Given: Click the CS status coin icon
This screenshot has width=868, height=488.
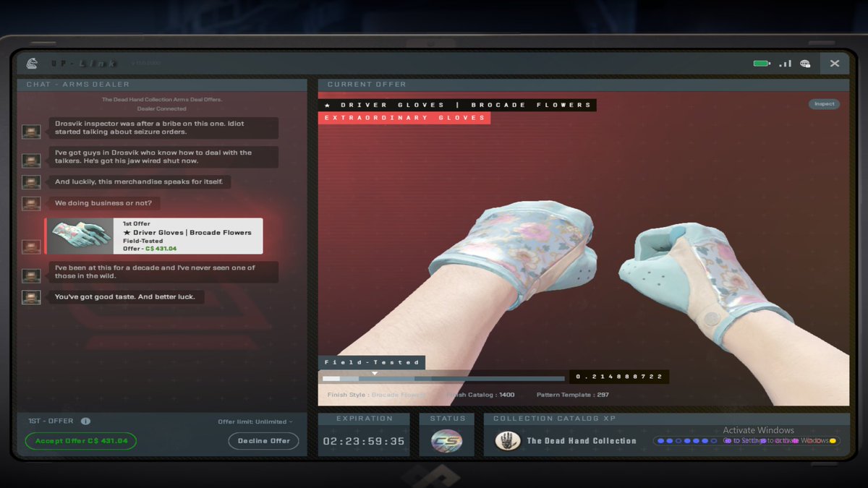Looking at the screenshot, I should coord(446,441).
